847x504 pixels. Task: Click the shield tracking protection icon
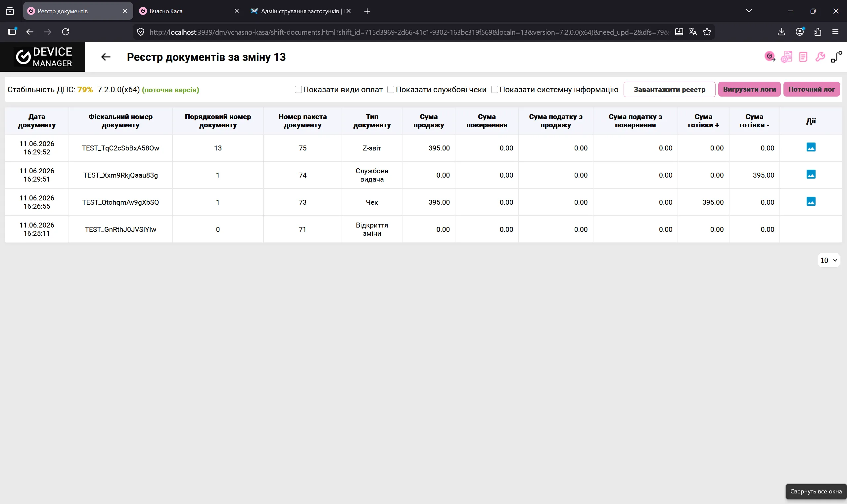click(141, 32)
